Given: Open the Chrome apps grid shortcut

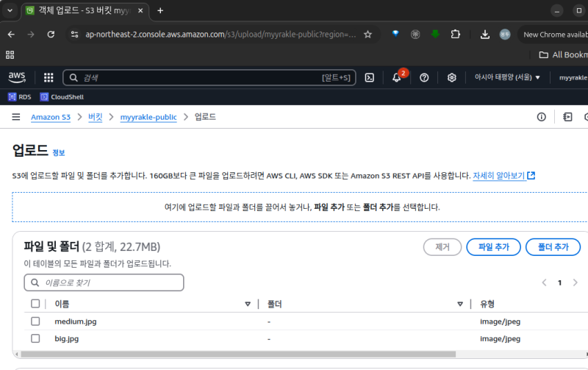Looking at the screenshot, I should (10, 54).
